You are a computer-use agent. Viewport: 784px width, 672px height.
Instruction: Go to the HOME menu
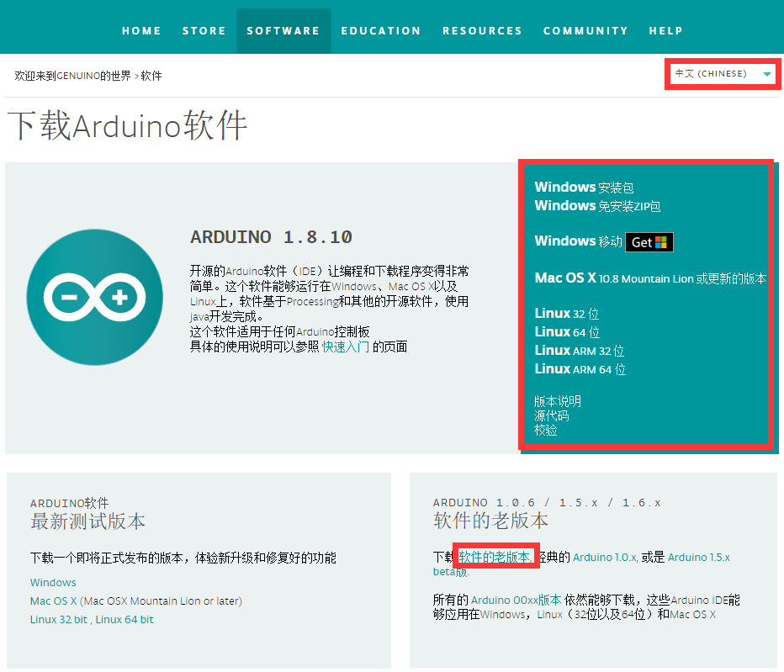click(x=141, y=31)
